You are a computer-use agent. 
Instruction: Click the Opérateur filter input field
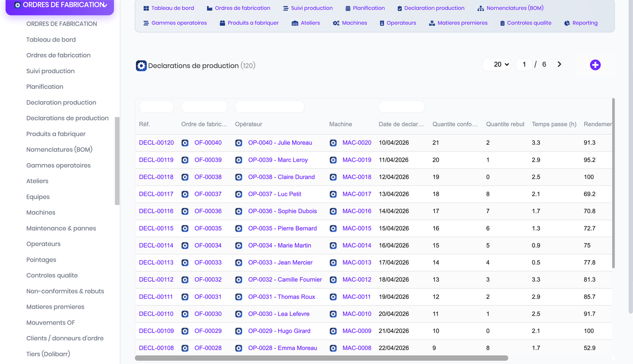(269, 106)
